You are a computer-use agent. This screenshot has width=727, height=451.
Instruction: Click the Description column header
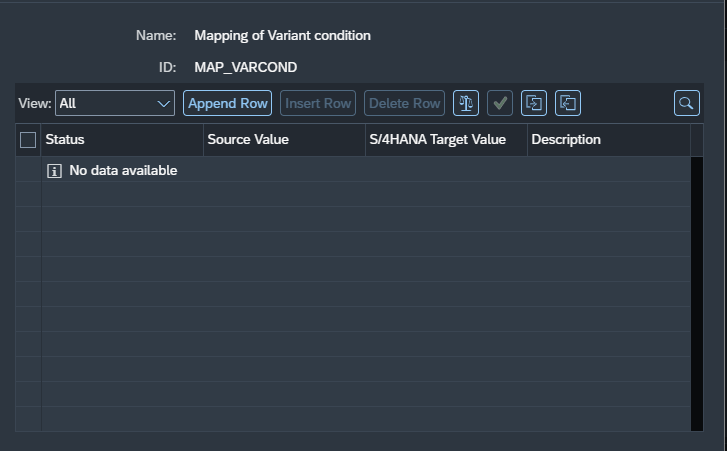609,140
